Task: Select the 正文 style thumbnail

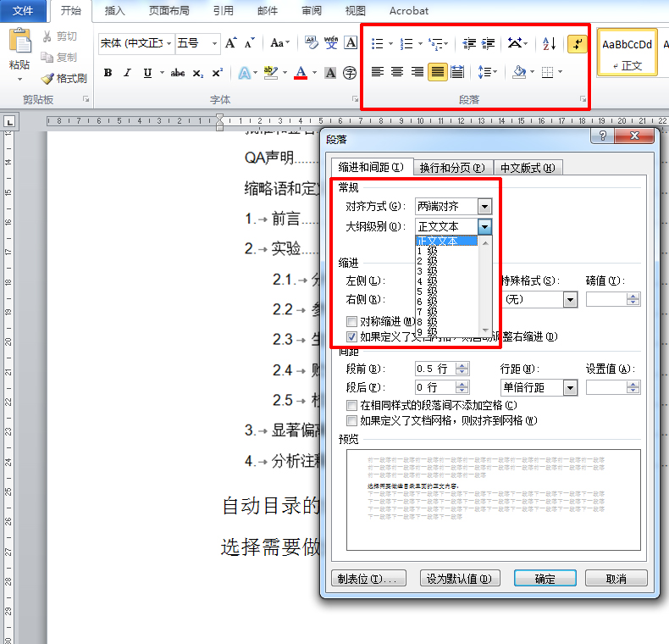Action: [627, 53]
